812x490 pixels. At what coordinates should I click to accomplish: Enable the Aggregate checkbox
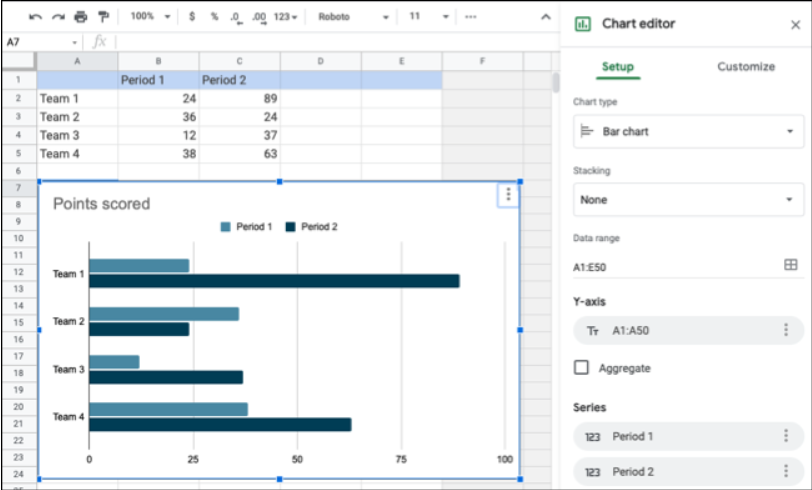[581, 368]
